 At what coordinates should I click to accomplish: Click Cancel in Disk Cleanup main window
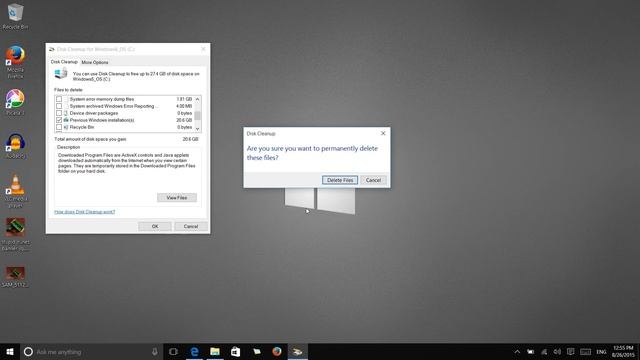191,226
